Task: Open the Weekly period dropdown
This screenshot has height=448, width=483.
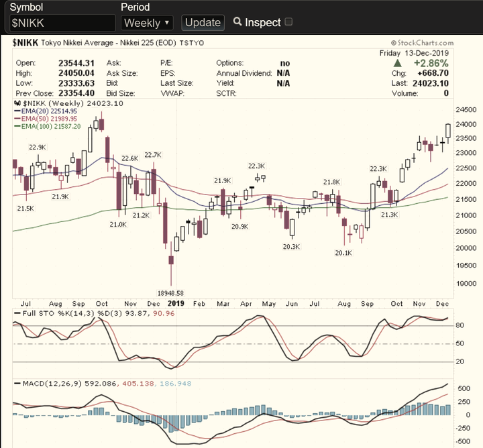Action: click(x=147, y=23)
